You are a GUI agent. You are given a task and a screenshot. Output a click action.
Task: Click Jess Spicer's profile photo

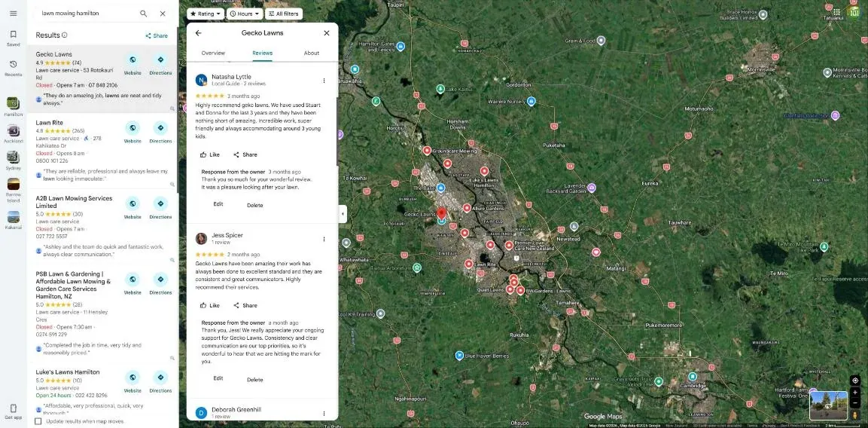click(x=202, y=238)
